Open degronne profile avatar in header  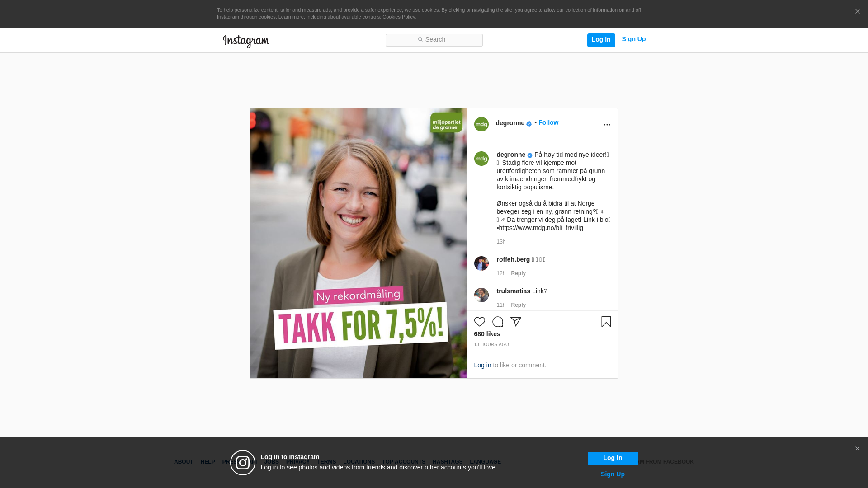(481, 124)
